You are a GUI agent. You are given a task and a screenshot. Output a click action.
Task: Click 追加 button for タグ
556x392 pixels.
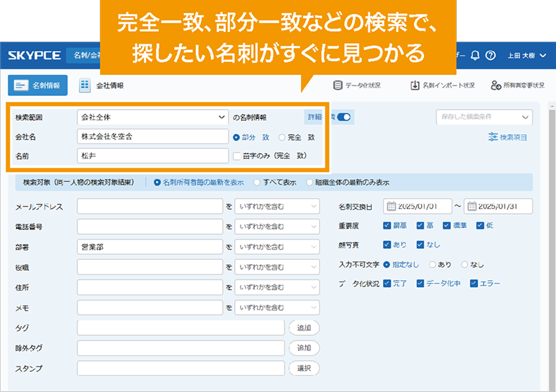304,328
